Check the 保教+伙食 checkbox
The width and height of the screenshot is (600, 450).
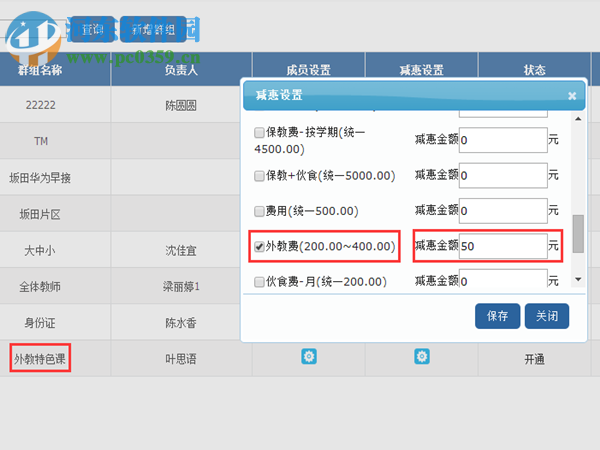click(x=259, y=176)
